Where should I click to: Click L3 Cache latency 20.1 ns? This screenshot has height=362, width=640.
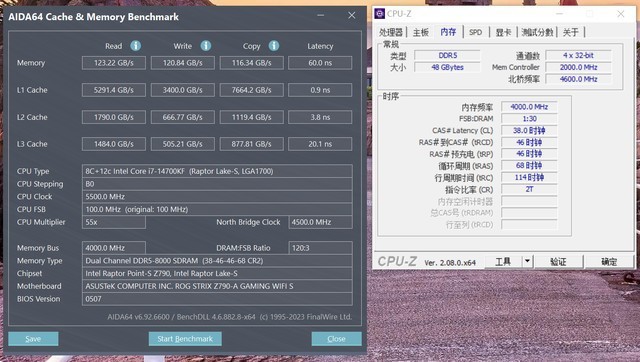tap(320, 144)
